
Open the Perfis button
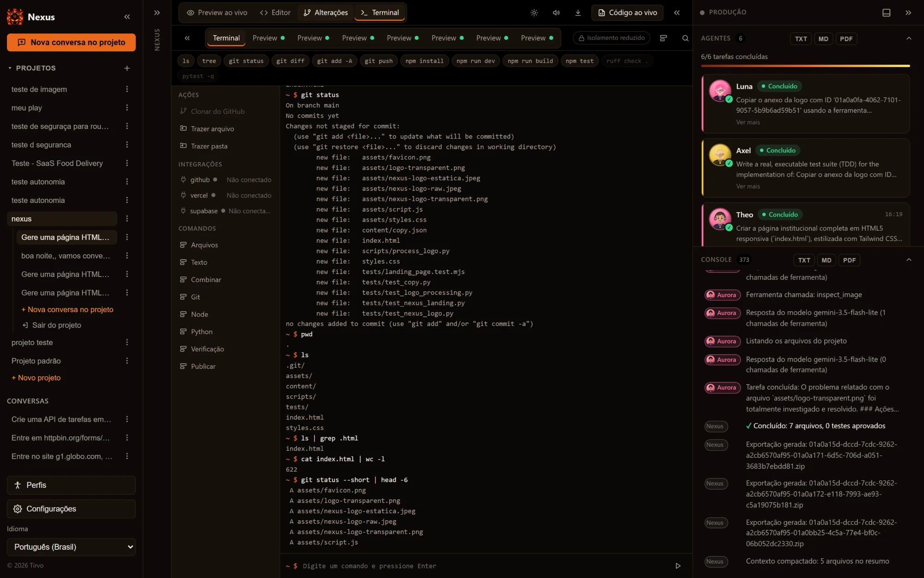coord(71,485)
